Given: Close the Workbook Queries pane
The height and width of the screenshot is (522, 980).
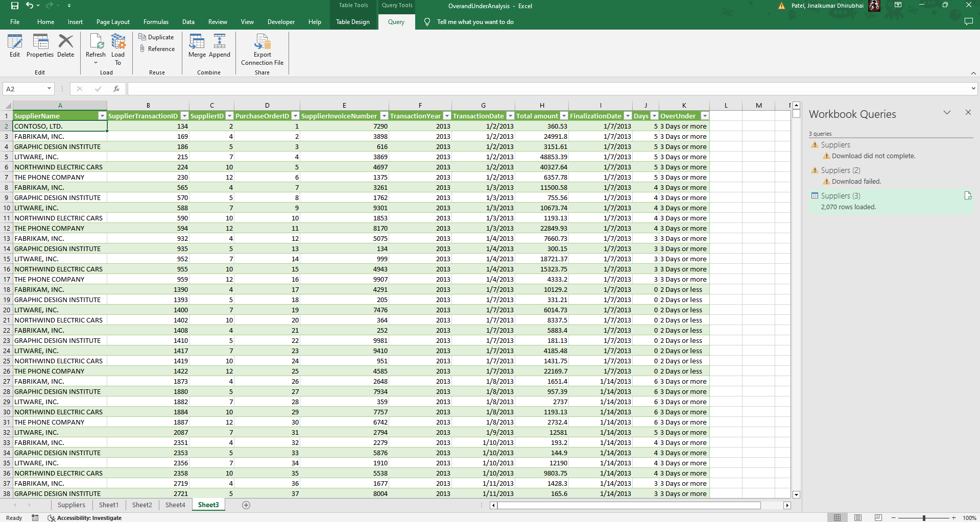Looking at the screenshot, I should 968,112.
